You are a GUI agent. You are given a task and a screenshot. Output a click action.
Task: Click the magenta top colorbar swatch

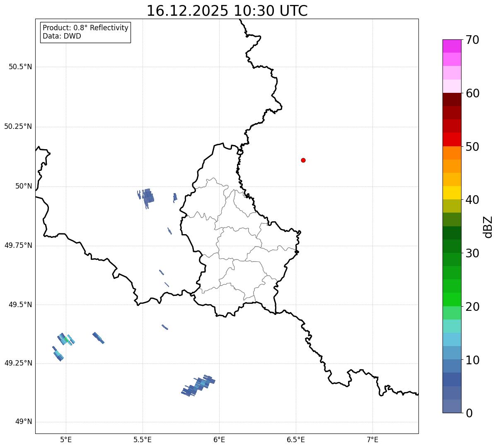[452, 46]
